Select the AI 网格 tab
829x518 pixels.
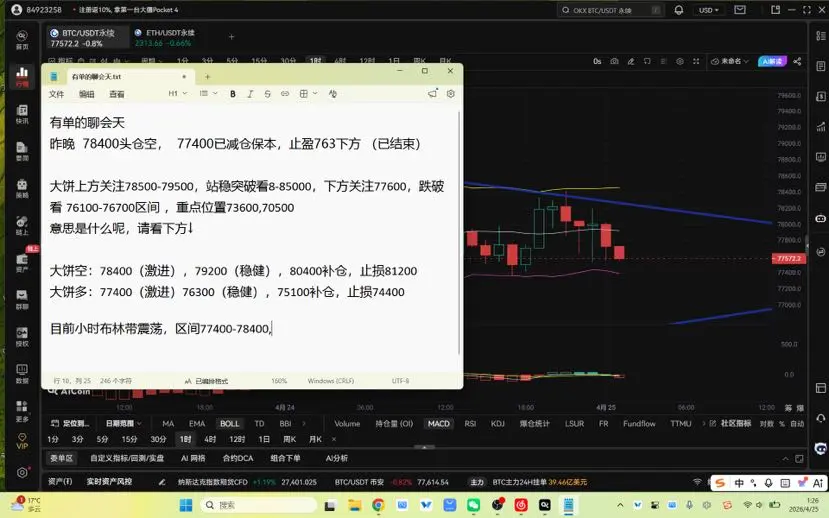pos(193,458)
